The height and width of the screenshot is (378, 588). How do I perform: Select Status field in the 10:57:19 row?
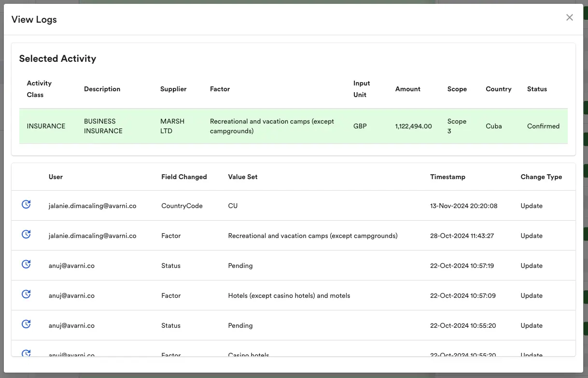[x=171, y=266]
